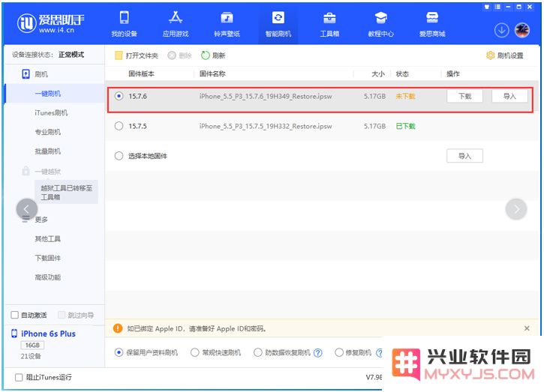Select 高级功能 in sidebar
This screenshot has height=392, width=544.
tap(47, 277)
